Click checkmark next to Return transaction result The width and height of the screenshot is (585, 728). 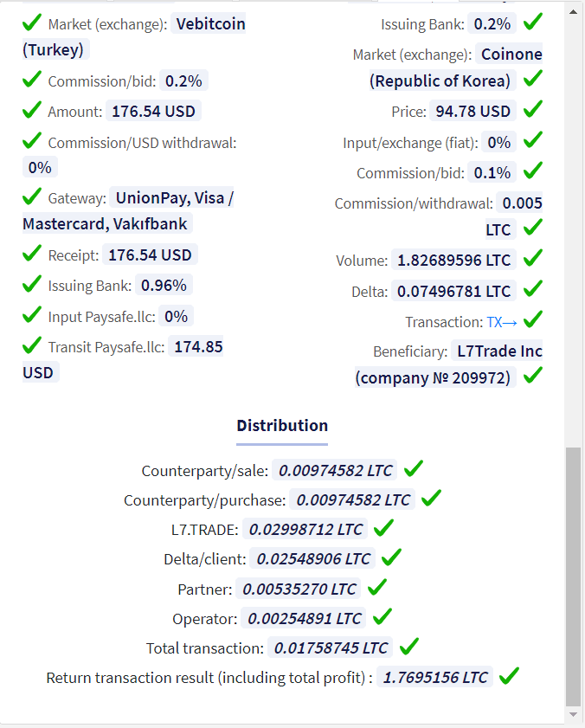(510, 676)
